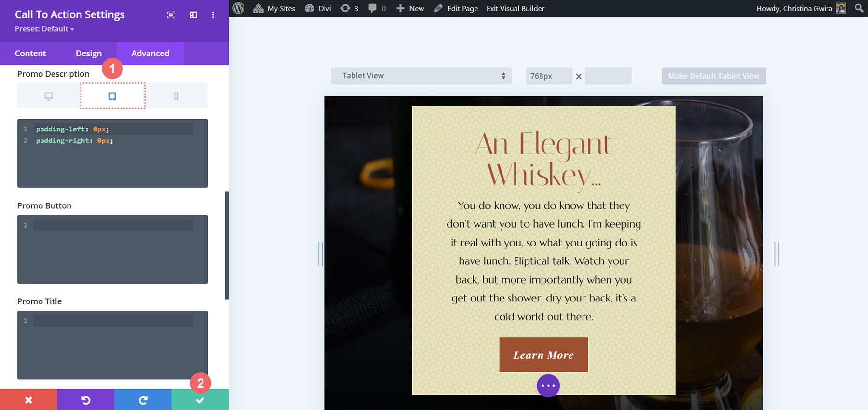Click Make Default Tablet View button

tap(714, 76)
